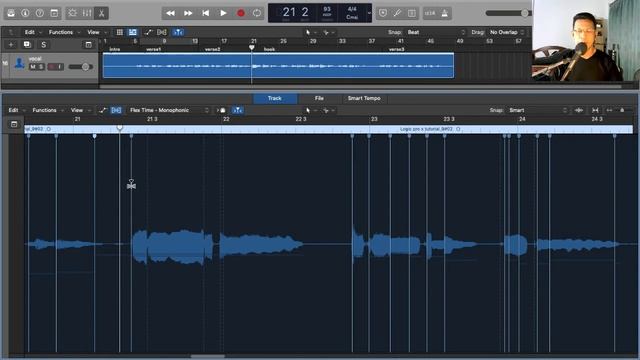Viewport: 640px width, 360px height.
Task: Click global Solo S button above tracks
Action: pos(43,44)
